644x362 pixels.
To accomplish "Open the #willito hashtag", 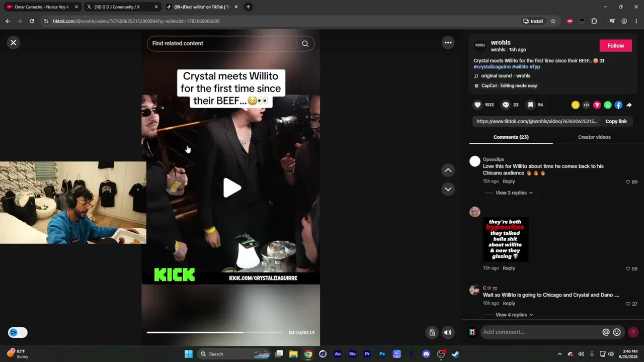I will [520, 67].
